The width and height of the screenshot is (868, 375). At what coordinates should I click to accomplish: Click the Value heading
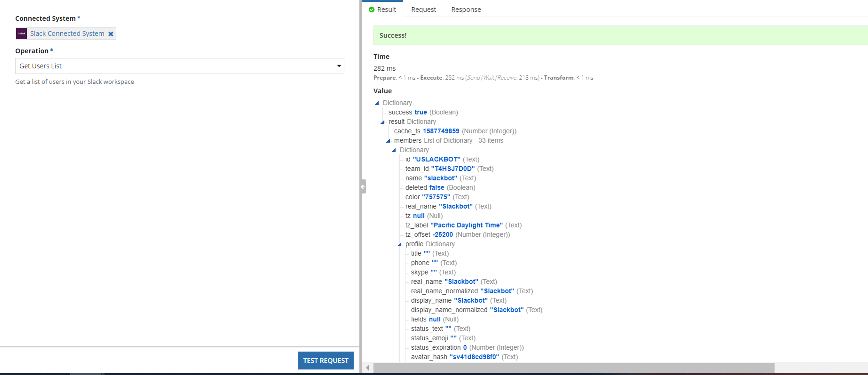click(382, 91)
